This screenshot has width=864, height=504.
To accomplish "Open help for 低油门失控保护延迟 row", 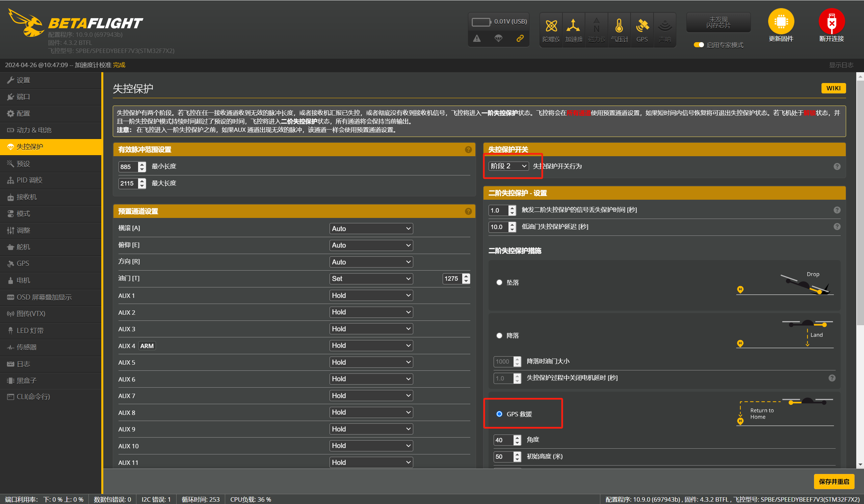I will (x=837, y=226).
